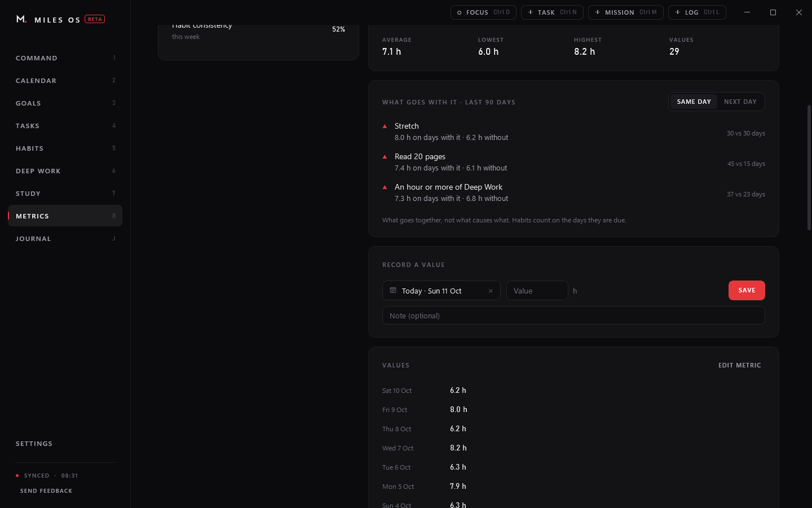Click the Note (optional) field
The height and width of the screenshot is (508, 812).
coord(573,316)
